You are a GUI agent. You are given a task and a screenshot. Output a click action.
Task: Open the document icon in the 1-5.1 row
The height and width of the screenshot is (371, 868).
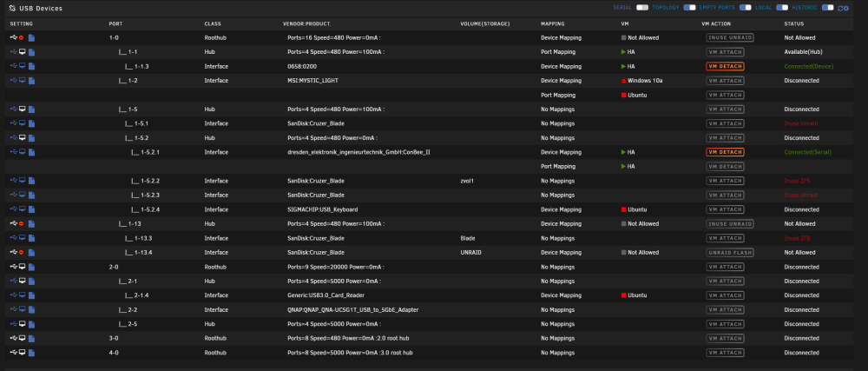(x=31, y=123)
